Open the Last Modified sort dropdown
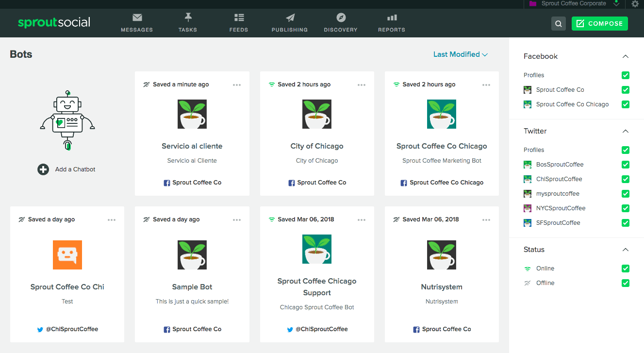644x353 pixels. coord(460,54)
